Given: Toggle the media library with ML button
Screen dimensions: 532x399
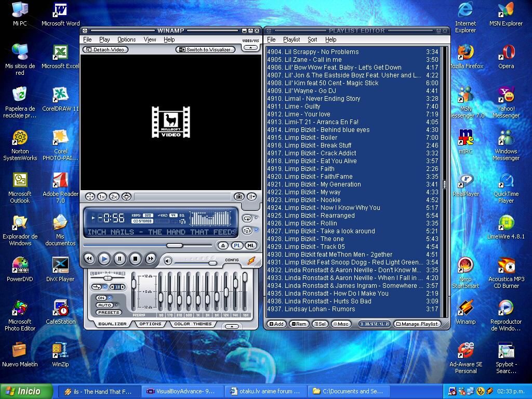Looking at the screenshot, I should coord(251,245).
